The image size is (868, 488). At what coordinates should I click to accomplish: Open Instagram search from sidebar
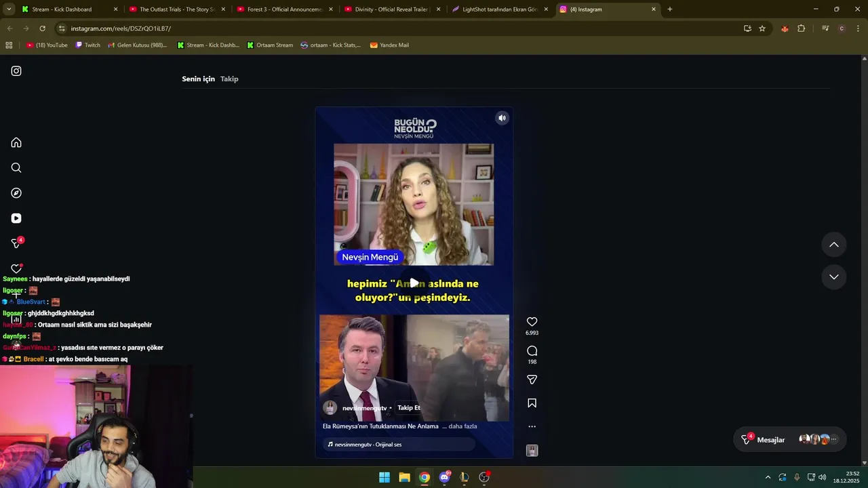[16, 167]
